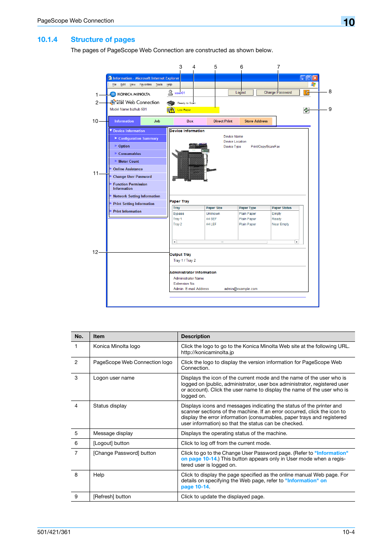Click the Logout button

point(240,92)
